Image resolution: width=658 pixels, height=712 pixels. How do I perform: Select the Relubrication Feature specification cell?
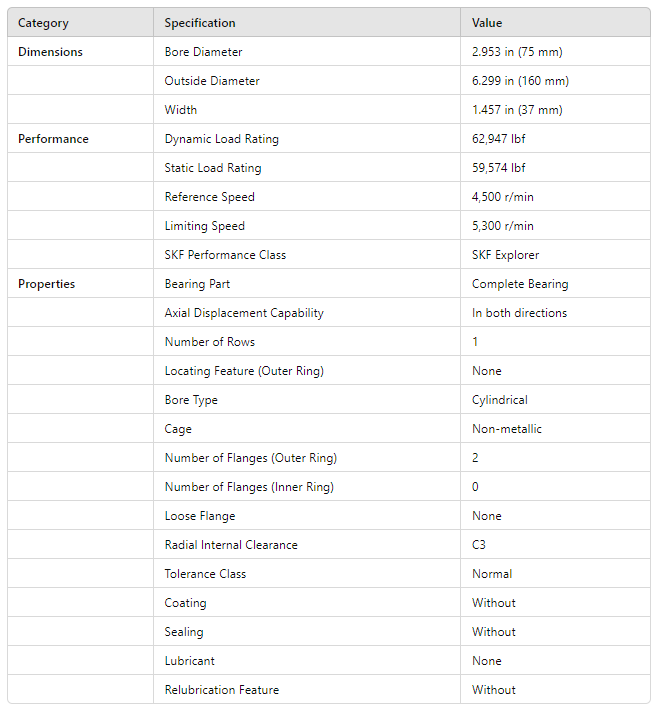pos(222,690)
